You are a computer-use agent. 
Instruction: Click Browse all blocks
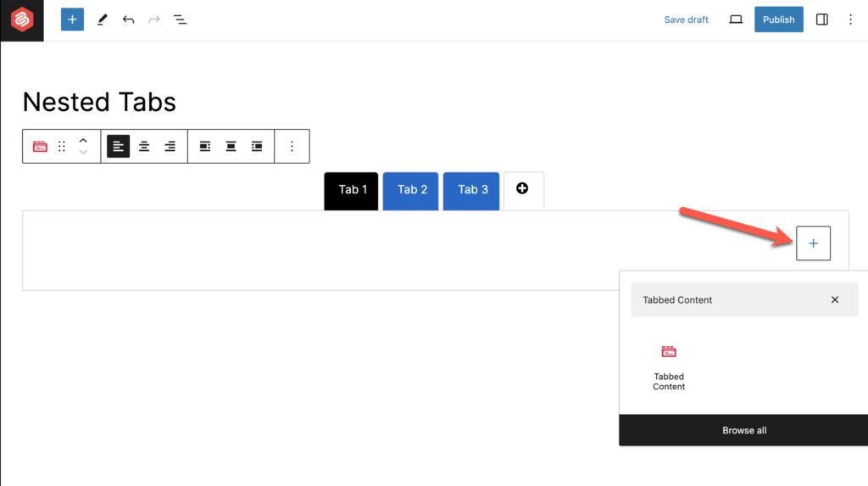[744, 430]
